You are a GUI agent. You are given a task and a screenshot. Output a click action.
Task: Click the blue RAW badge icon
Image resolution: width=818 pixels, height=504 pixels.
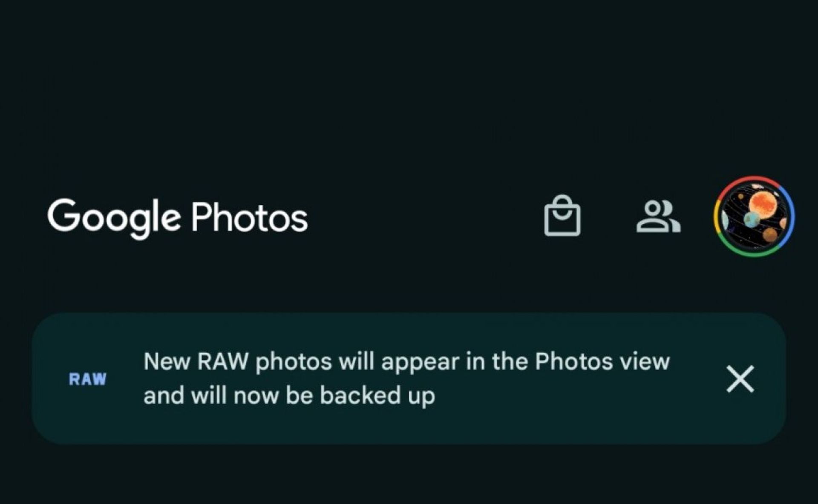click(x=87, y=379)
